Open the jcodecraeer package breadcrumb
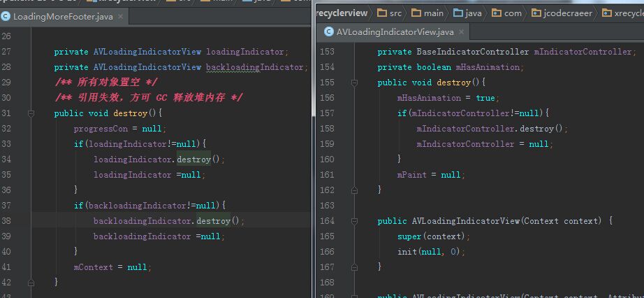This screenshot has width=644, height=298. pyautogui.click(x=562, y=13)
